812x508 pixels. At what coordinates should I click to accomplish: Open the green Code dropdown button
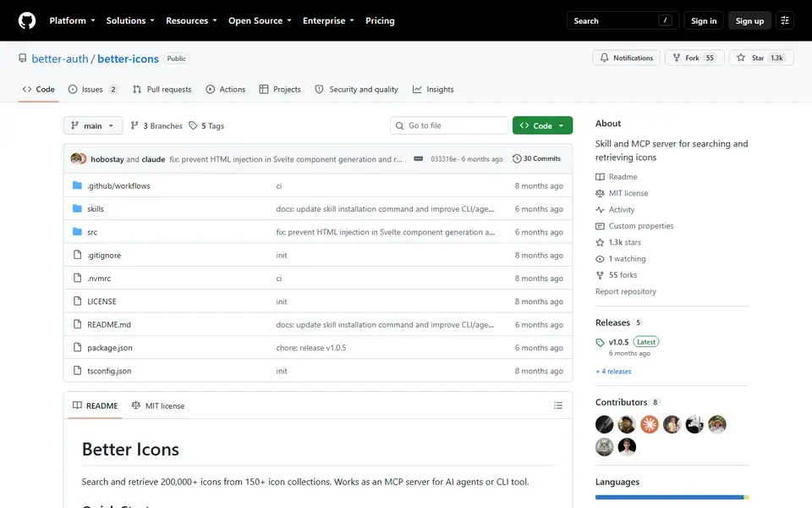542,125
